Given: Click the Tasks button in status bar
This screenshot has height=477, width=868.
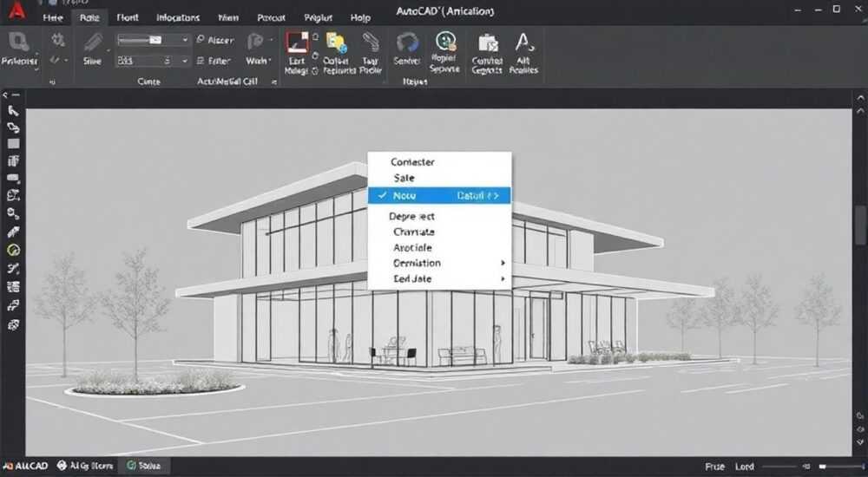Looking at the screenshot, I should click(x=145, y=466).
